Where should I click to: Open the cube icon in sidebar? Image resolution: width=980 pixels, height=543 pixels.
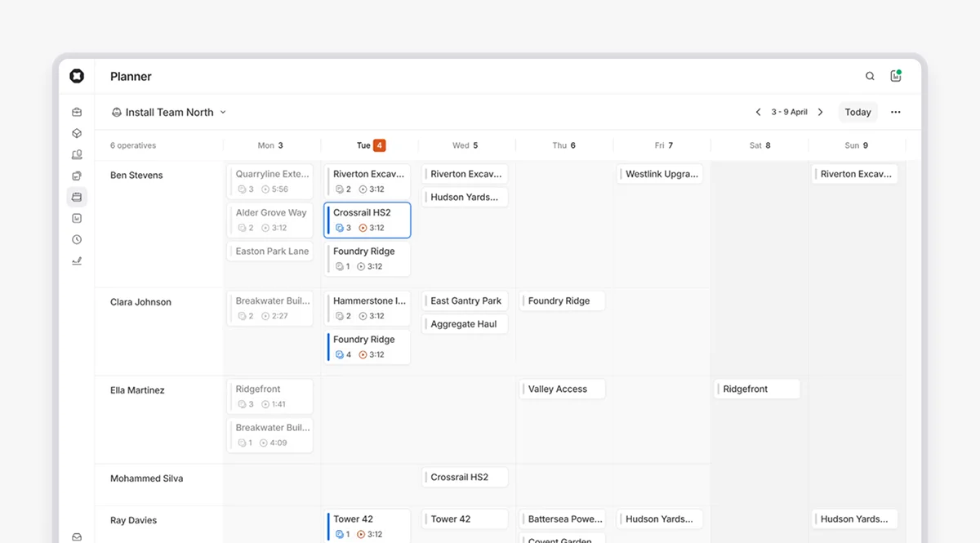click(x=77, y=133)
